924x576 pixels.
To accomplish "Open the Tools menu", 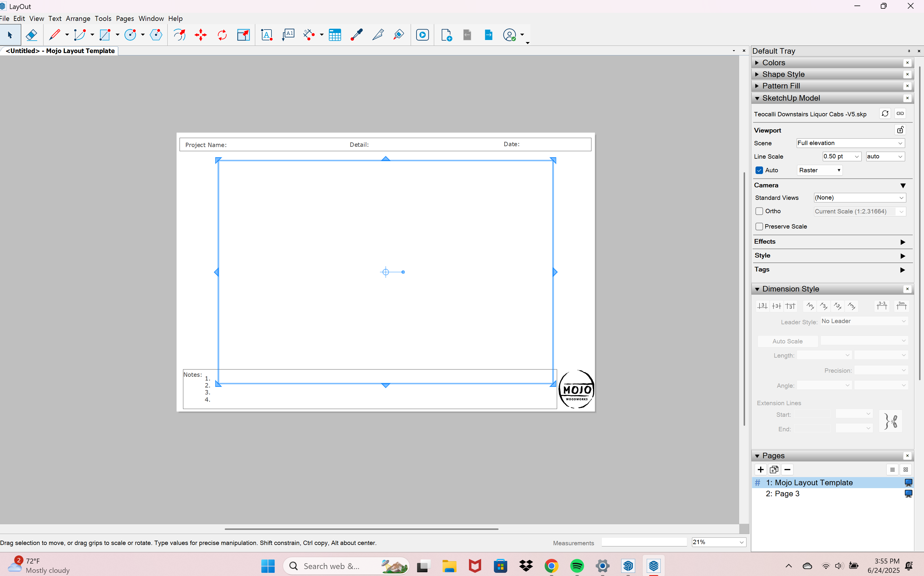I will point(103,18).
